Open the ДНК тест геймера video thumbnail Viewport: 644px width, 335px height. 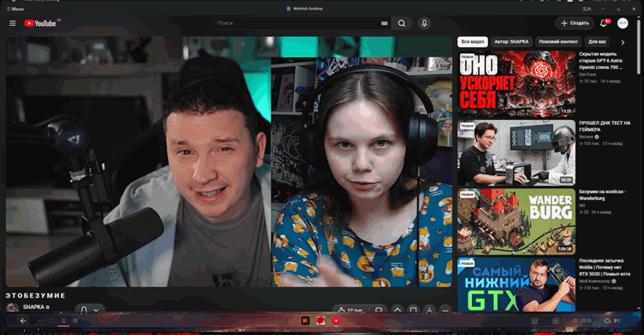(516, 152)
